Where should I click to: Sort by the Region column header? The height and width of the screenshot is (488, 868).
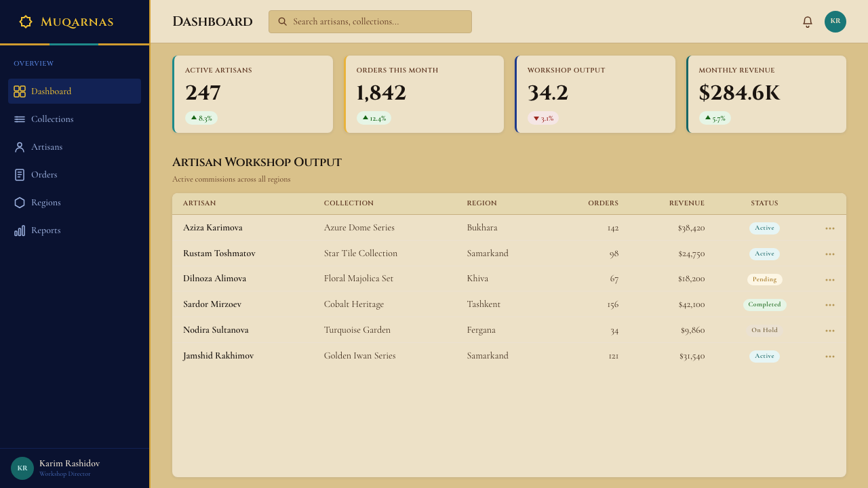[481, 203]
